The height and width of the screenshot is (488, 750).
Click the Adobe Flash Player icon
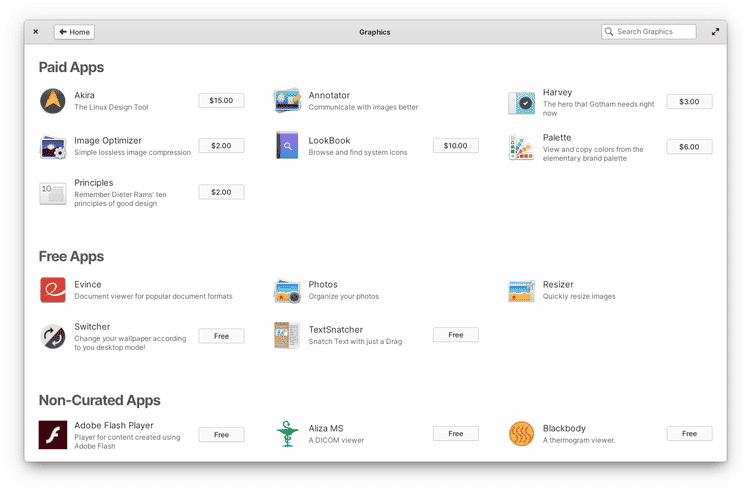click(x=53, y=434)
